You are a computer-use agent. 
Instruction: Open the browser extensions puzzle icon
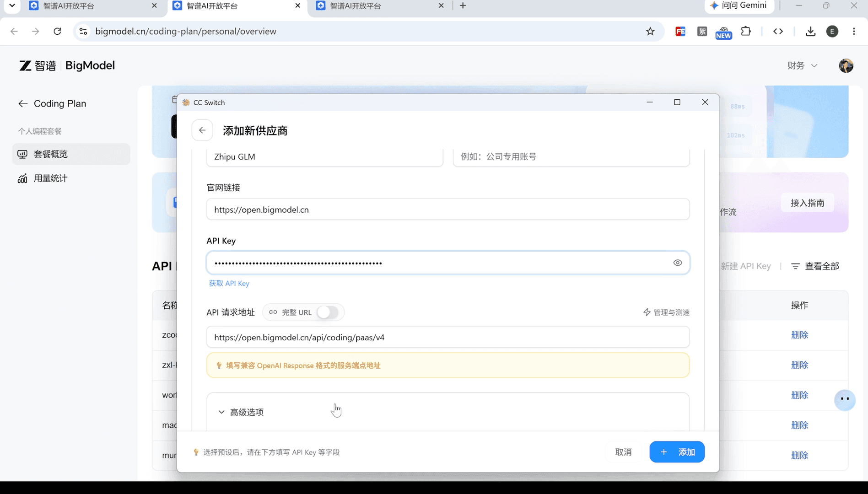pos(746,31)
